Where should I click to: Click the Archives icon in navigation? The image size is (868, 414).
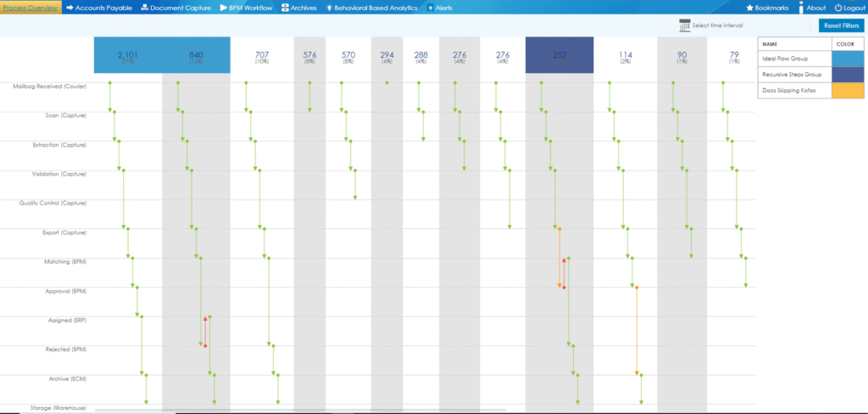pos(285,8)
